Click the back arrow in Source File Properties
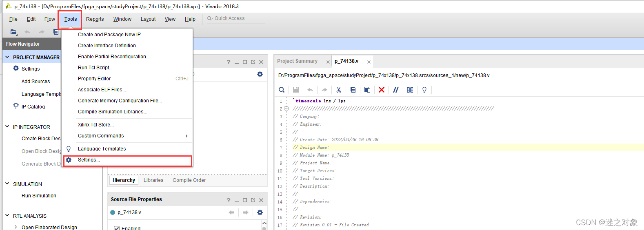This screenshot has width=644, height=230. pos(231,212)
